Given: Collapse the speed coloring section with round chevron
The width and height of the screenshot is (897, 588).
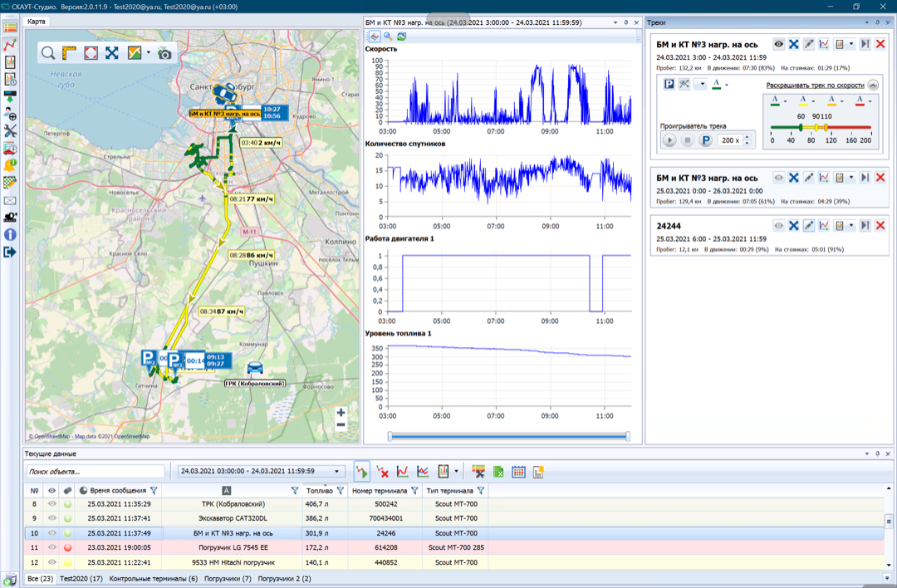Looking at the screenshot, I should pyautogui.click(x=872, y=86).
